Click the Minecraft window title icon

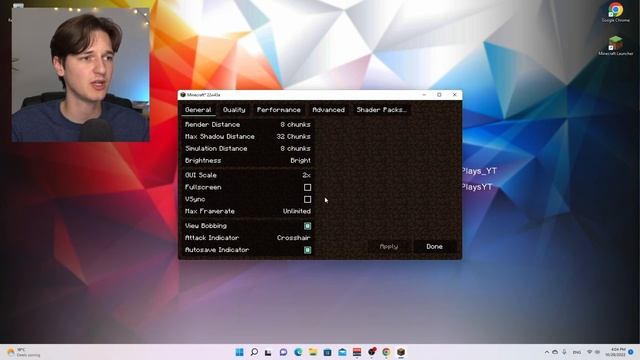183,95
